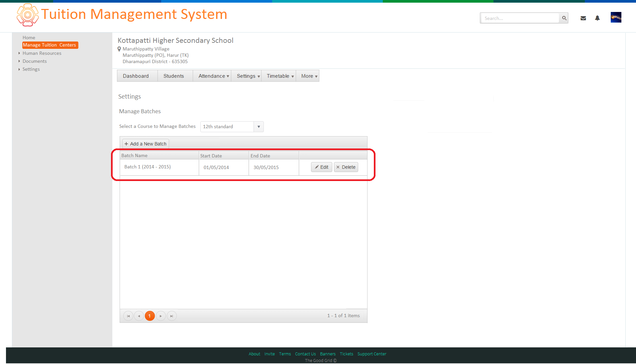Expand the Attendance menu
The width and height of the screenshot is (636, 364).
click(214, 76)
